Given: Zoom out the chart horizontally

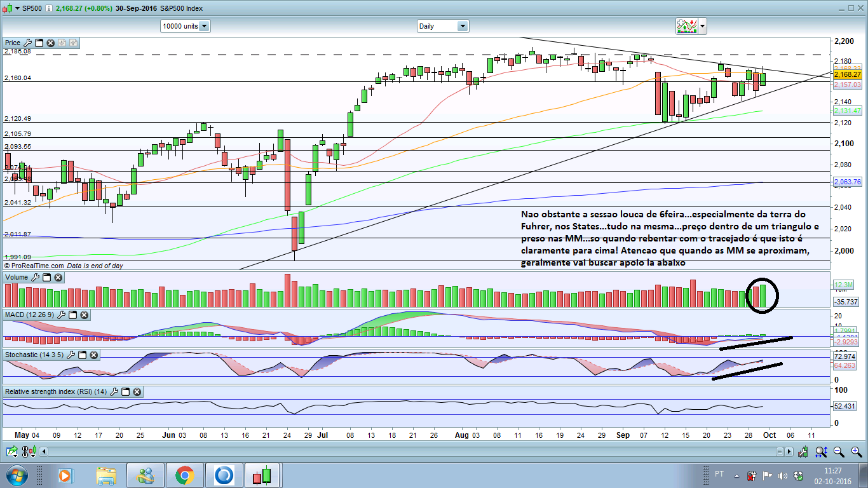Looking at the screenshot, I should pyautogui.click(x=839, y=452).
